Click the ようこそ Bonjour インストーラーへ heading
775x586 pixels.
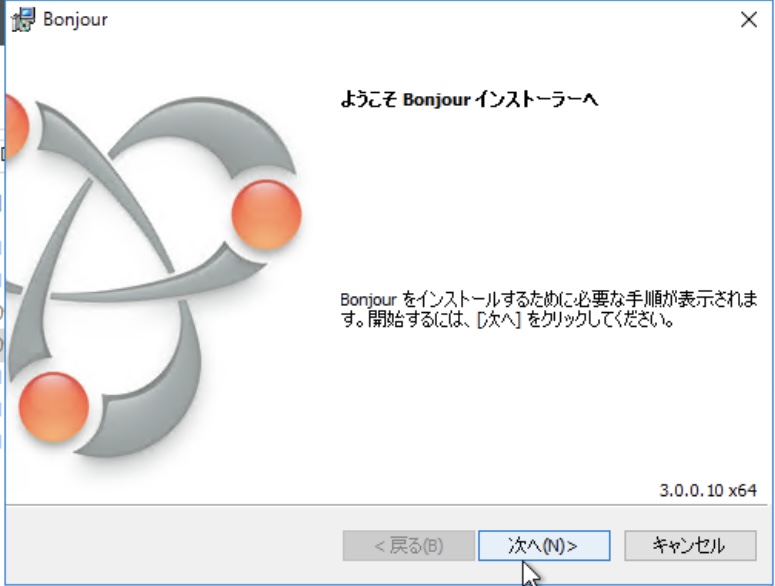tap(469, 100)
